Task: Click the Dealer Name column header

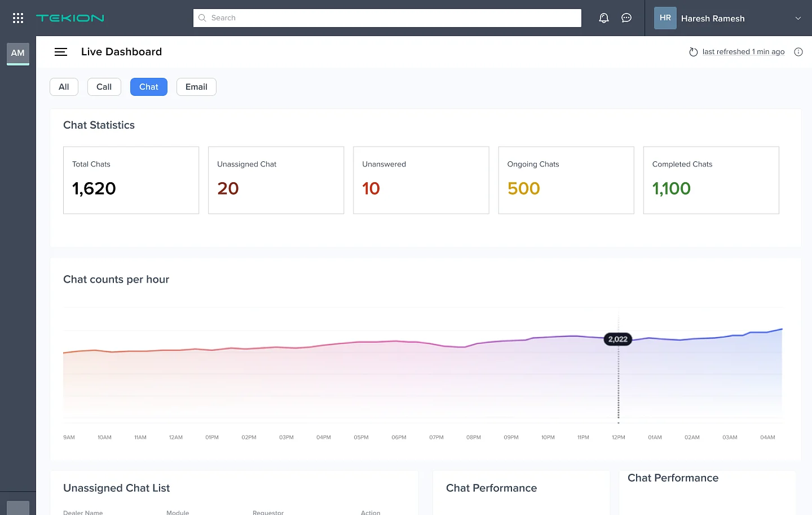Action: coord(83,512)
